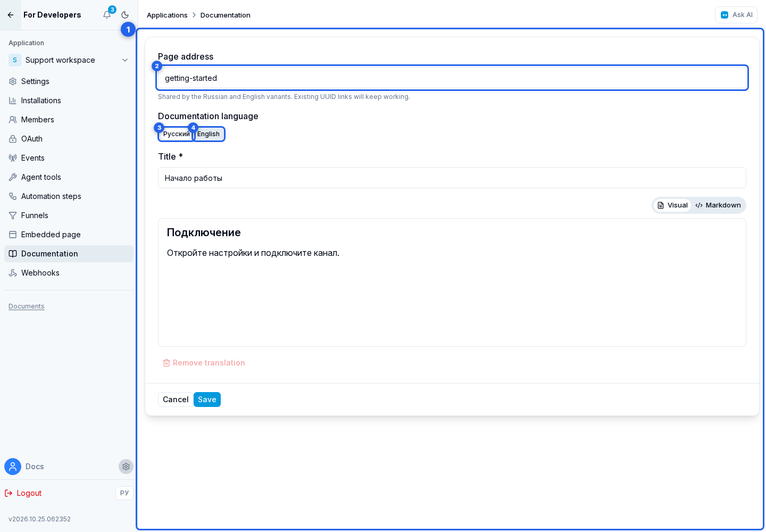The height and width of the screenshot is (532, 766).
Task: Toggle interface language with РУ button
Action: click(x=124, y=493)
